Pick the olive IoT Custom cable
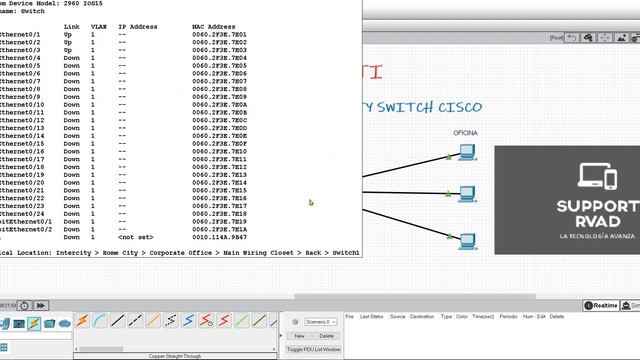 tap(259, 320)
